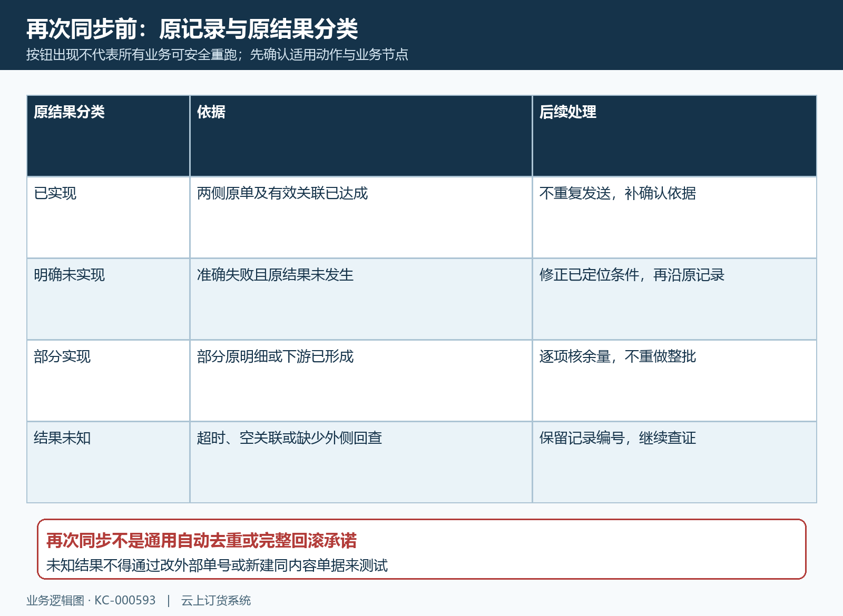The height and width of the screenshot is (616, 843).
Task: Click the footer text 云上订货系统
Action: point(216,600)
